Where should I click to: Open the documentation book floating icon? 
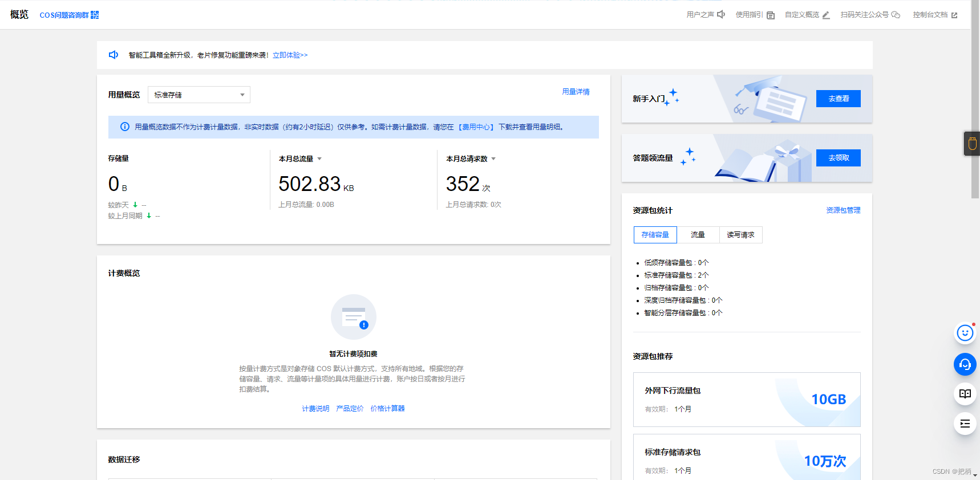coord(965,394)
